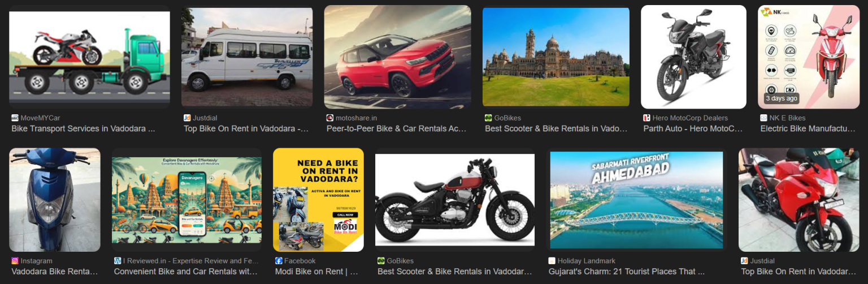Click the Facebook source icon
The image size is (868, 284).
[x=279, y=261]
